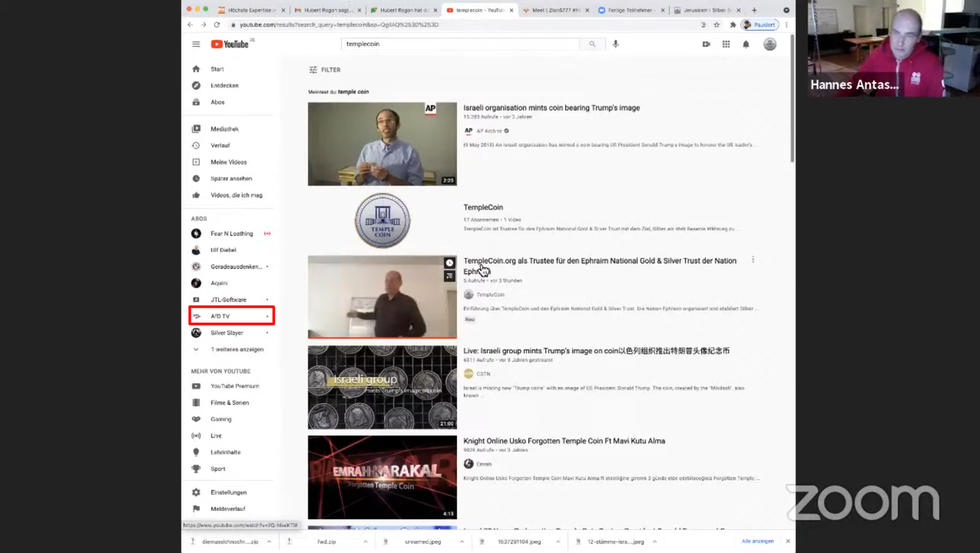Open the TempleCoin channel result

tap(483, 208)
